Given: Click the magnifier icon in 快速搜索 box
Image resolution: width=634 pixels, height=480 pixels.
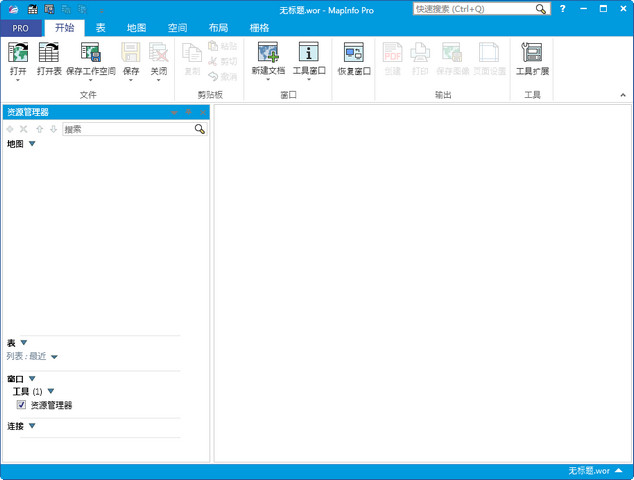Looking at the screenshot, I should 542,9.
